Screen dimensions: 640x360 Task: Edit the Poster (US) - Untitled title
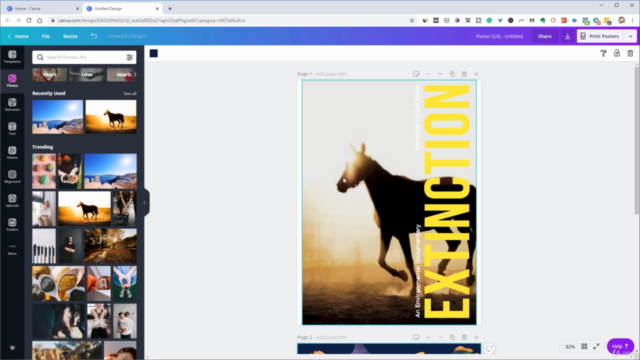tap(499, 36)
